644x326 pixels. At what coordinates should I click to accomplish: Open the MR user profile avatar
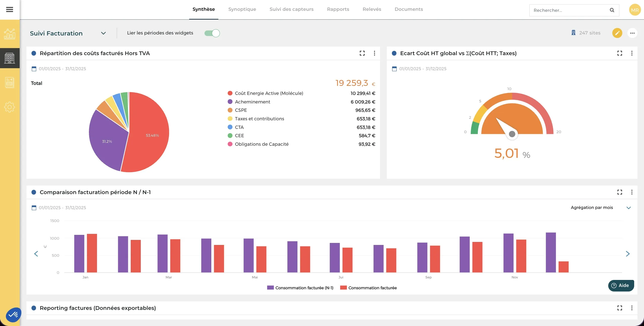coord(634,10)
